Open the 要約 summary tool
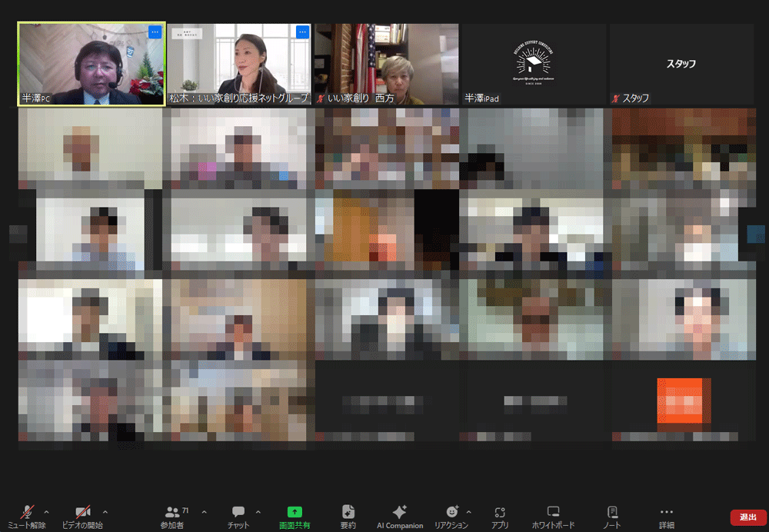The width and height of the screenshot is (769, 532). coord(348,516)
